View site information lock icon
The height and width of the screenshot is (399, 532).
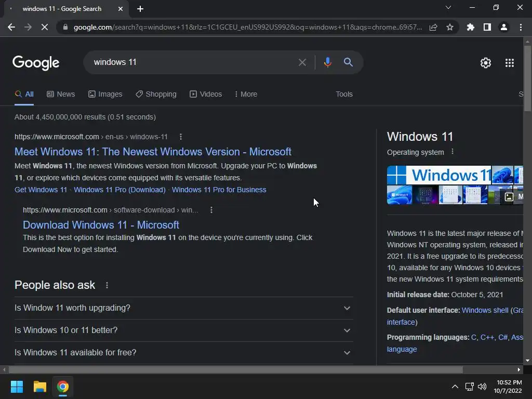[x=65, y=27]
